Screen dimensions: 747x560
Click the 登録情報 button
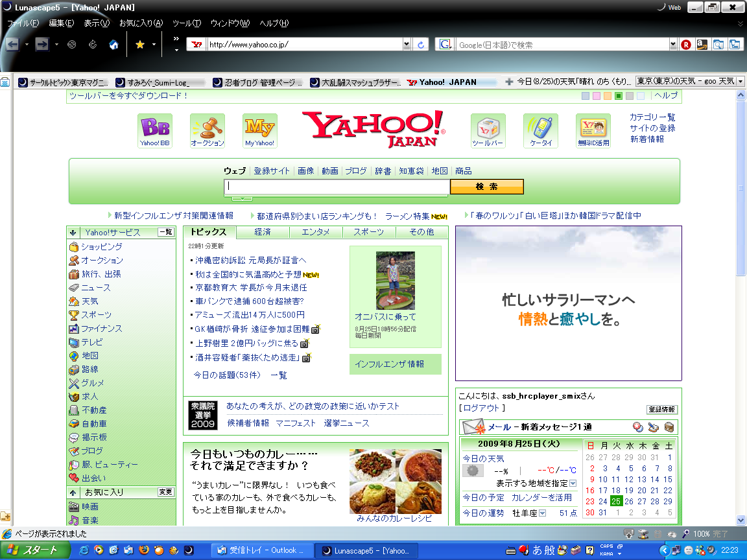pos(661,410)
